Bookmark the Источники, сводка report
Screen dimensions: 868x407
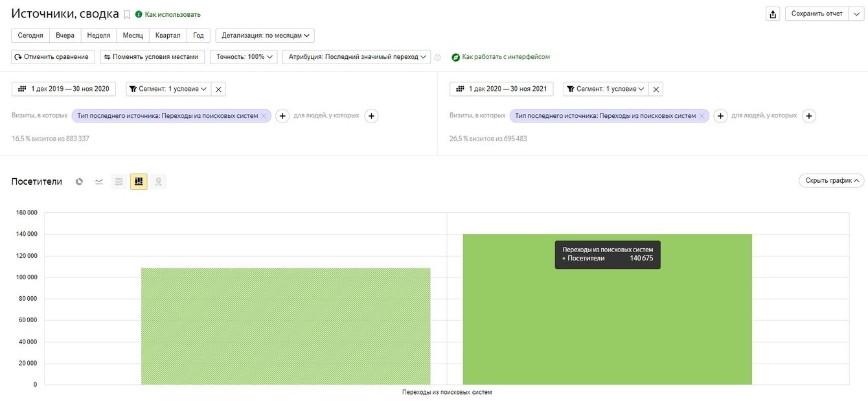coord(127,14)
